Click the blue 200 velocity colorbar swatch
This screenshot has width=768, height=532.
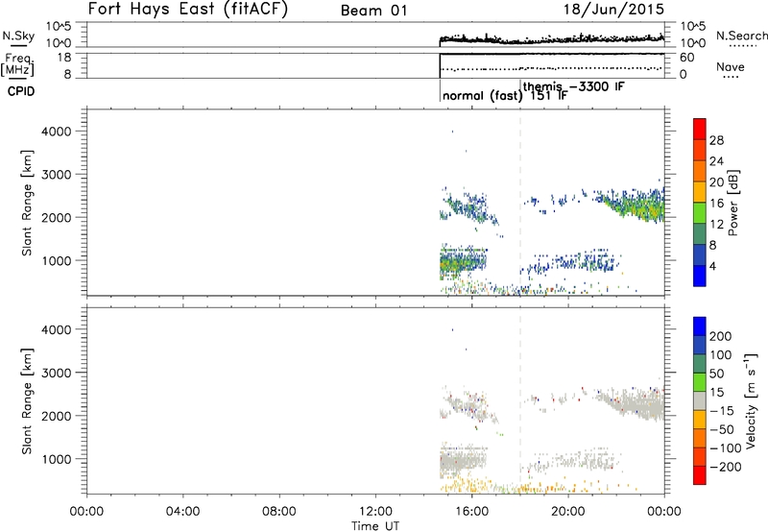tap(700, 326)
